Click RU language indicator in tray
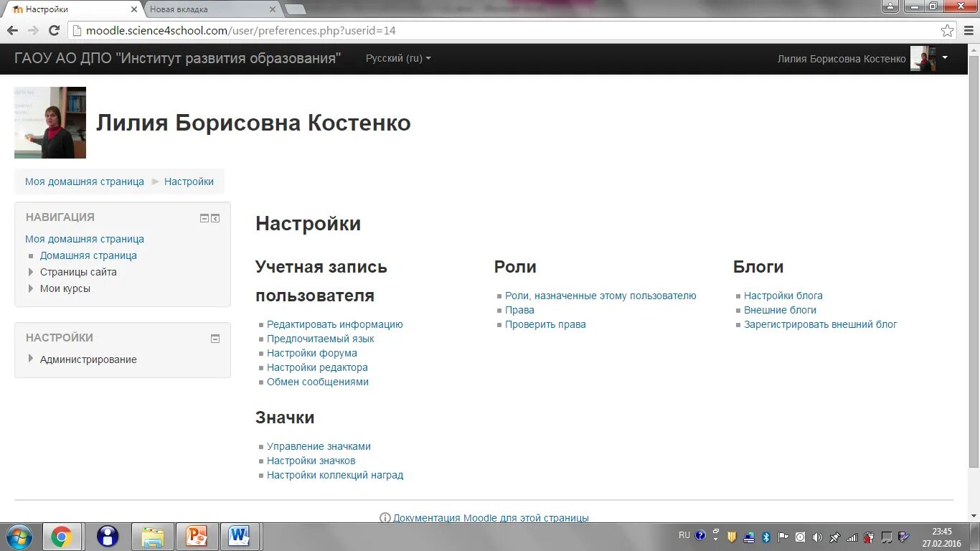Viewport: 980px width, 551px height. point(684,535)
